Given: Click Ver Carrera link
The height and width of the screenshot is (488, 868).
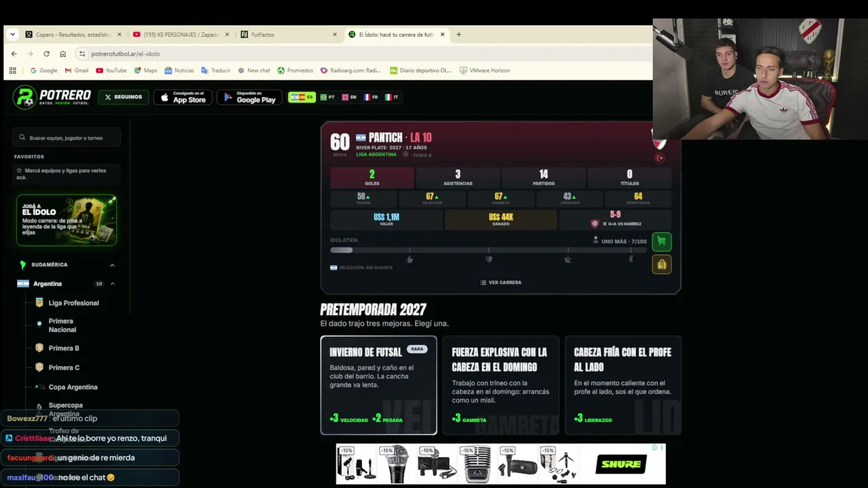Looking at the screenshot, I should (x=500, y=283).
